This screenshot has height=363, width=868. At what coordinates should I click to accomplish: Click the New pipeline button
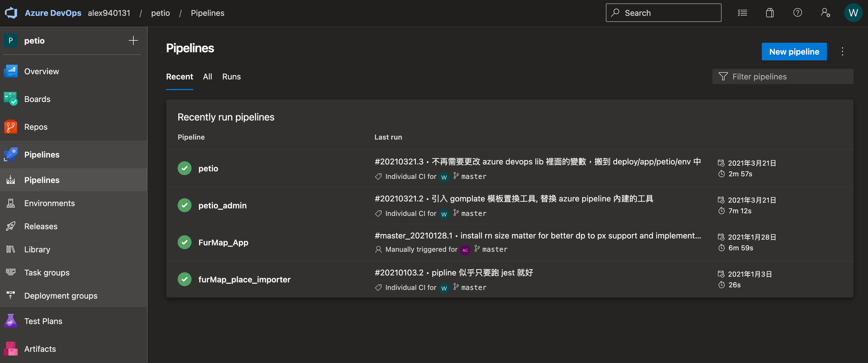click(794, 52)
